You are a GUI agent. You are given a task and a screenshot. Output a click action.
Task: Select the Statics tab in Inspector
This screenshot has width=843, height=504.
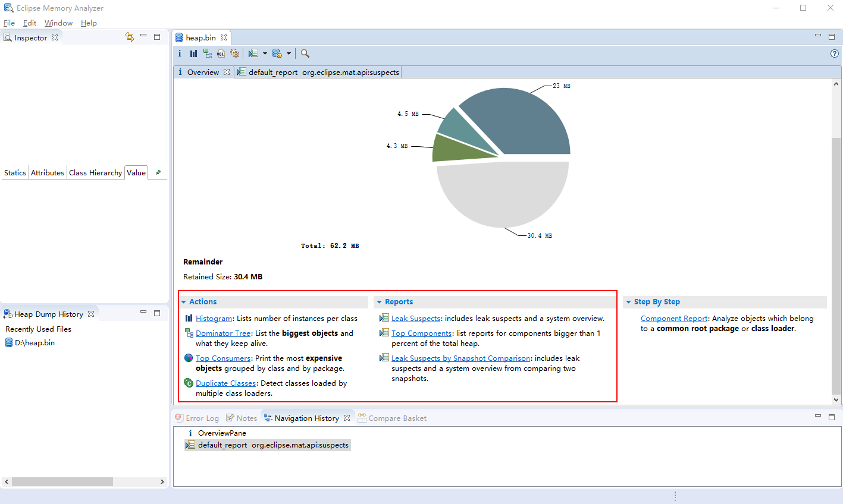(x=15, y=173)
